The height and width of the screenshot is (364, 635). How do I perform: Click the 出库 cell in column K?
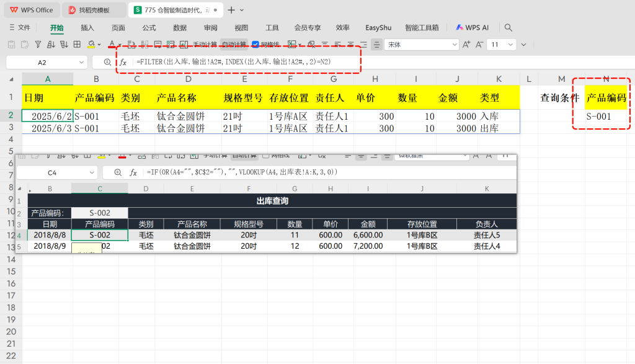tap(499, 128)
